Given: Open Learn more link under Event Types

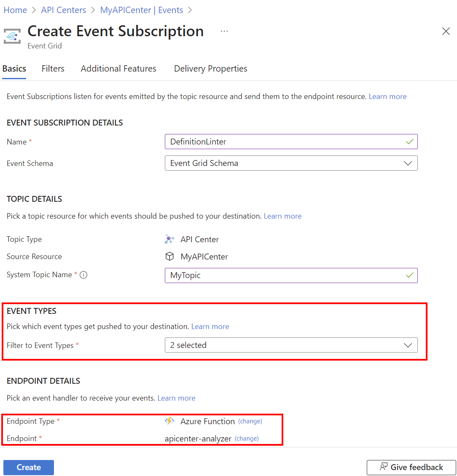Looking at the screenshot, I should point(210,326).
